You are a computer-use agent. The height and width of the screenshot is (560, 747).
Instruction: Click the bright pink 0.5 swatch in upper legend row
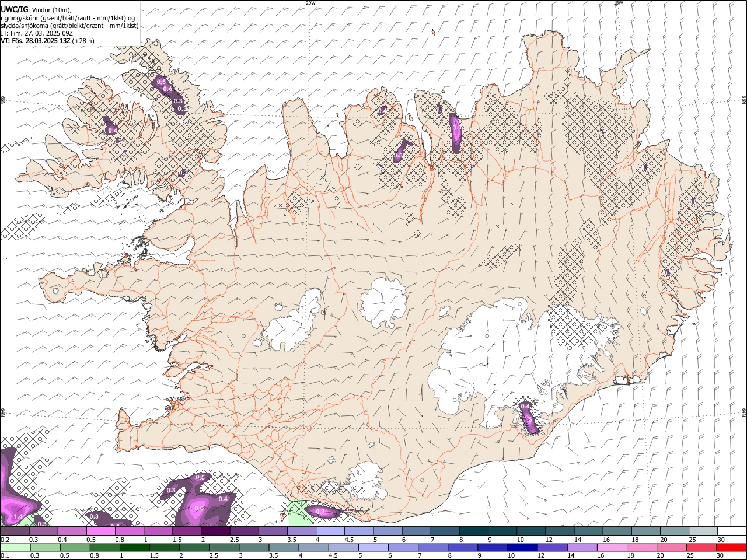pos(100,531)
